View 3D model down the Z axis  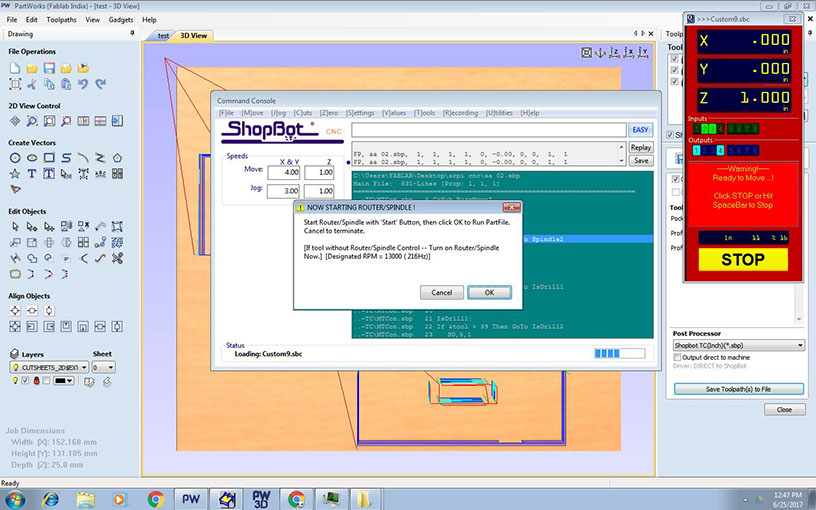(615, 53)
